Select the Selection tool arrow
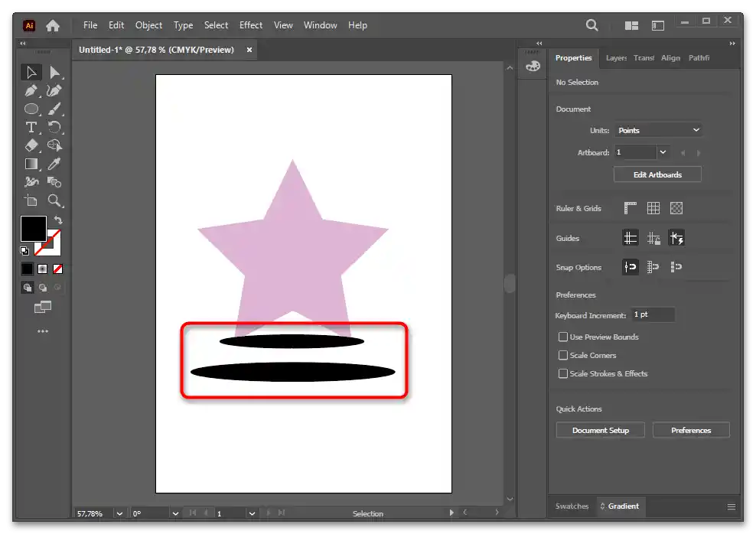 coord(31,72)
